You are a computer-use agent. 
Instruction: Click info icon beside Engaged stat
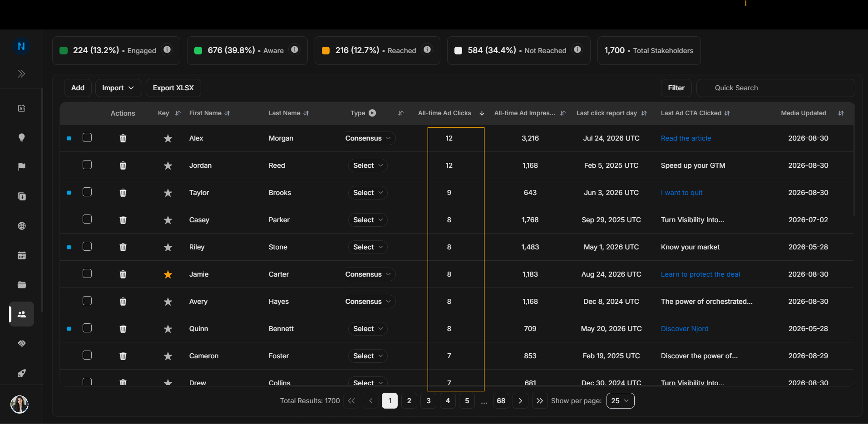pos(167,50)
